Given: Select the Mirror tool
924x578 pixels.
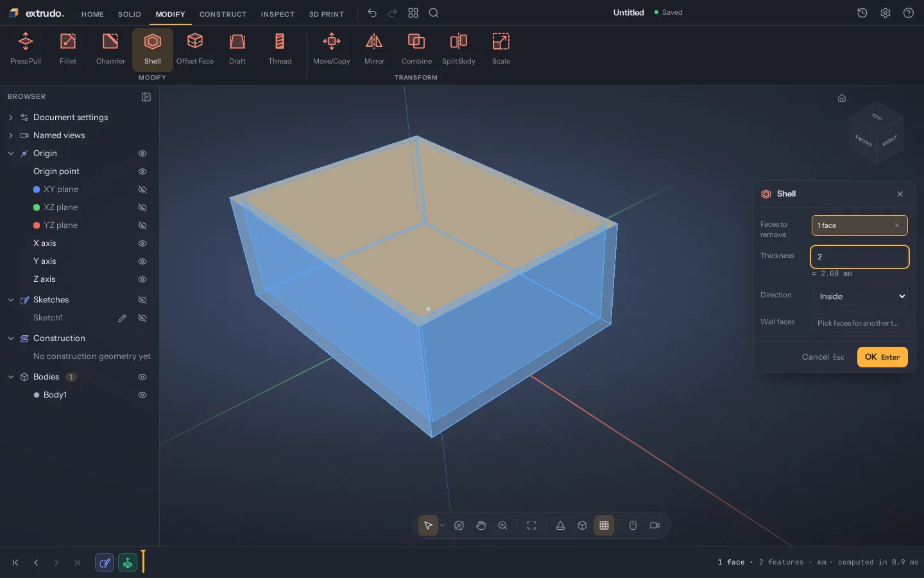Looking at the screenshot, I should pyautogui.click(x=374, y=49).
